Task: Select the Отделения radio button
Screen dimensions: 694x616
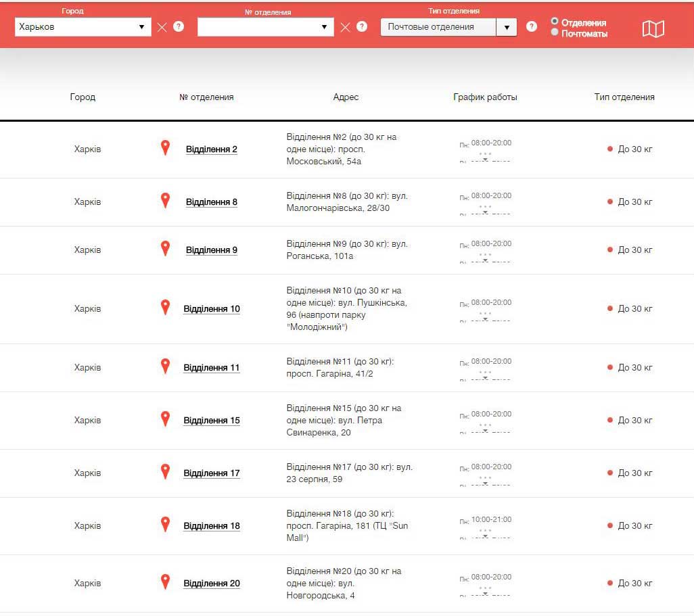Action: coord(555,22)
